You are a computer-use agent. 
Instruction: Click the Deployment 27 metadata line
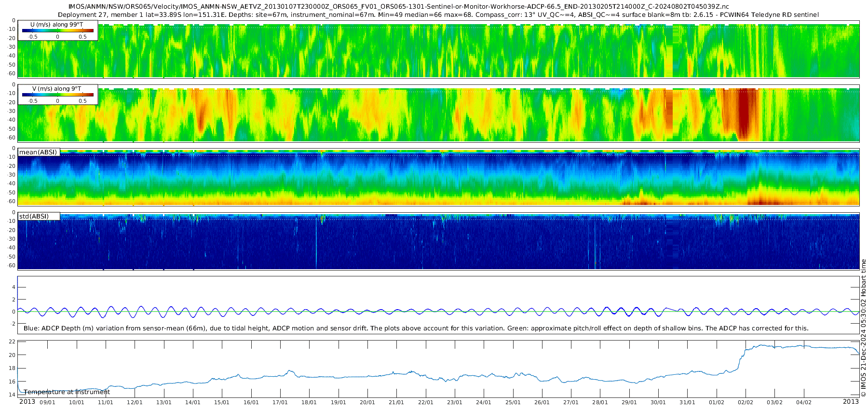438,15
